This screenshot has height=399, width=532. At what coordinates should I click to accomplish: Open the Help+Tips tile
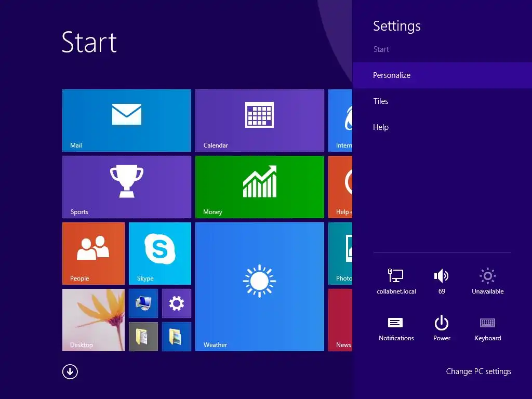[x=340, y=187]
